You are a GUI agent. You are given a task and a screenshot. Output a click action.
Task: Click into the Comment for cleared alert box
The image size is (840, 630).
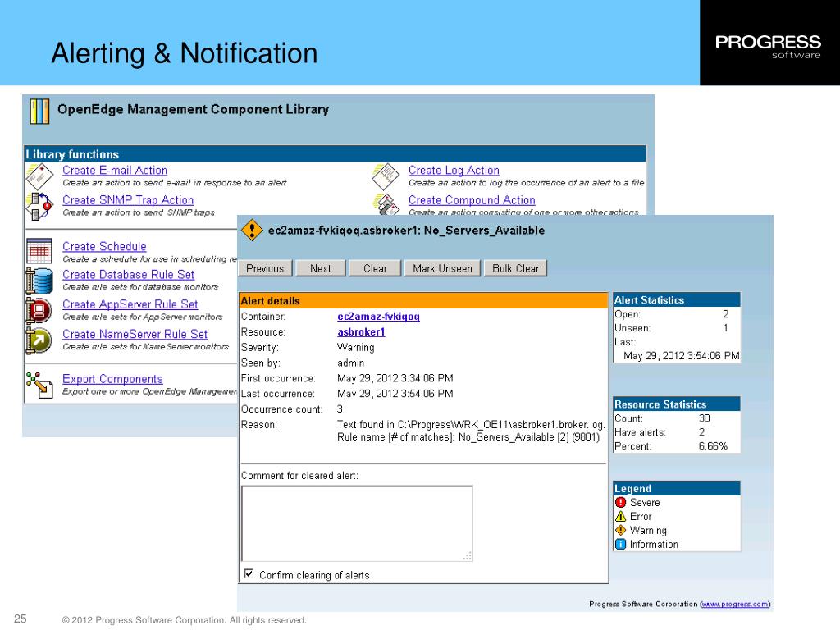358,523
